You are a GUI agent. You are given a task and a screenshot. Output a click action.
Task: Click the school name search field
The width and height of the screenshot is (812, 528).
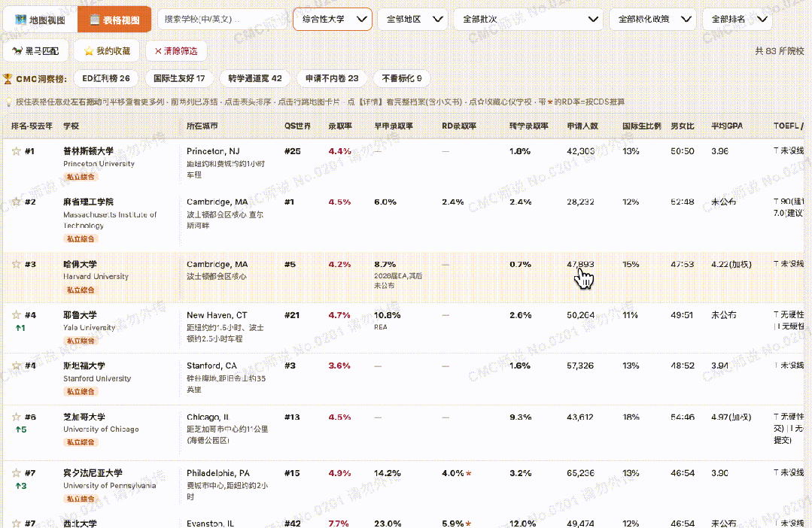click(222, 19)
